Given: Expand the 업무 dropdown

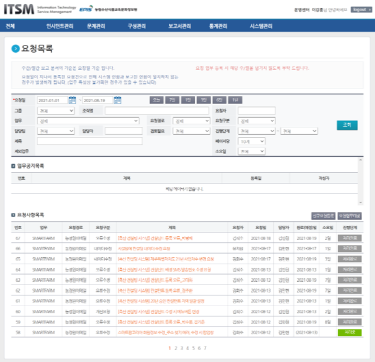Looking at the screenshot, I should click(x=88, y=121).
